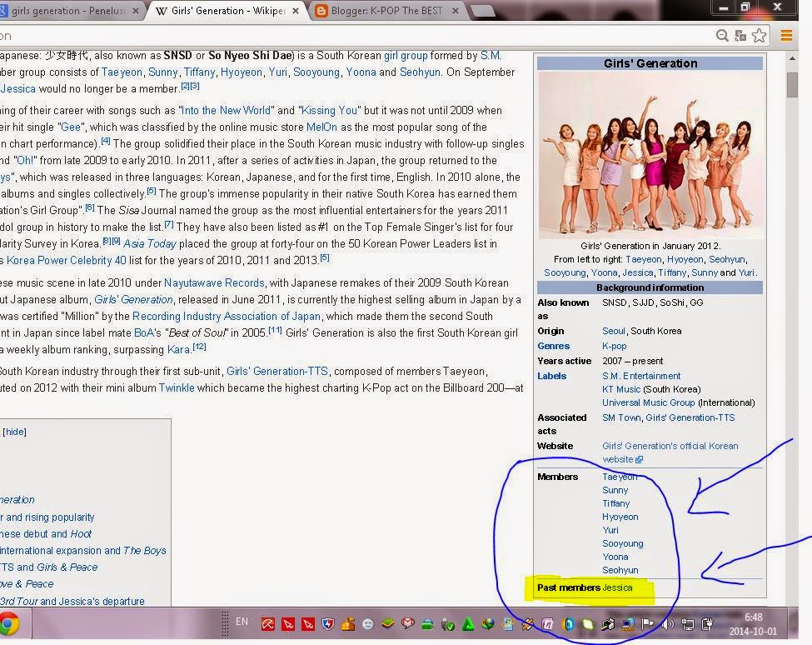812x645 pixels.
Task: Click the scrollbar up arrow
Action: pyautogui.click(x=792, y=58)
